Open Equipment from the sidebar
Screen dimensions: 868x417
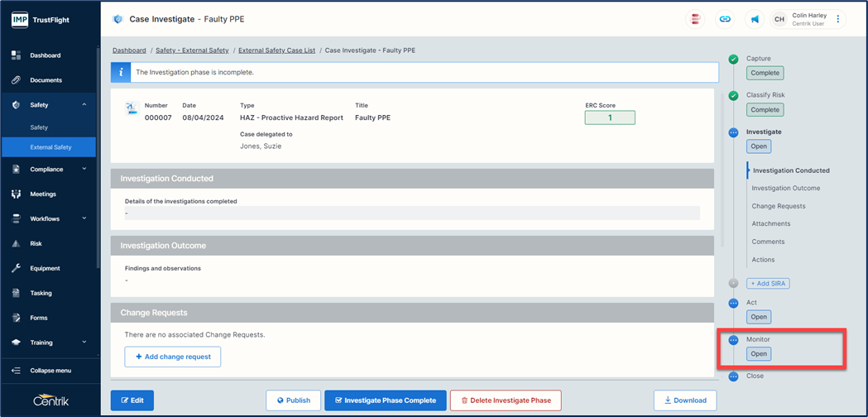(x=45, y=268)
